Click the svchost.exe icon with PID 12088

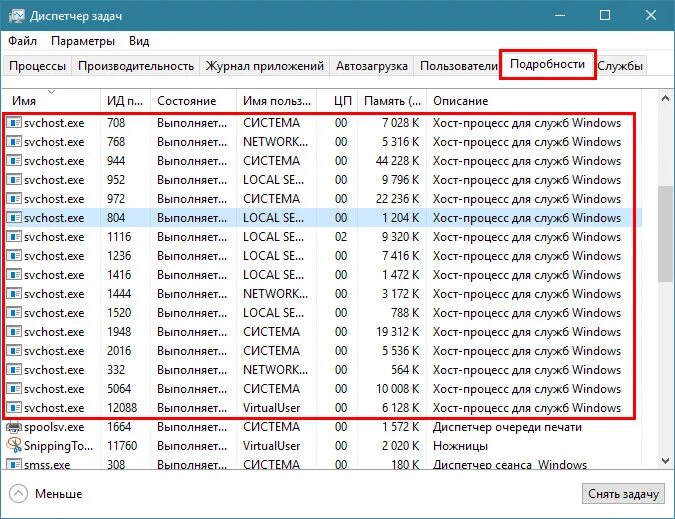pyautogui.click(x=14, y=408)
